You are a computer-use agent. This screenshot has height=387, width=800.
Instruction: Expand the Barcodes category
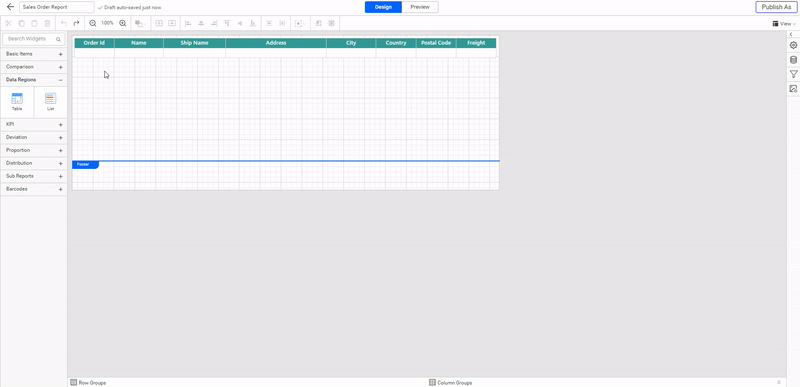34,189
